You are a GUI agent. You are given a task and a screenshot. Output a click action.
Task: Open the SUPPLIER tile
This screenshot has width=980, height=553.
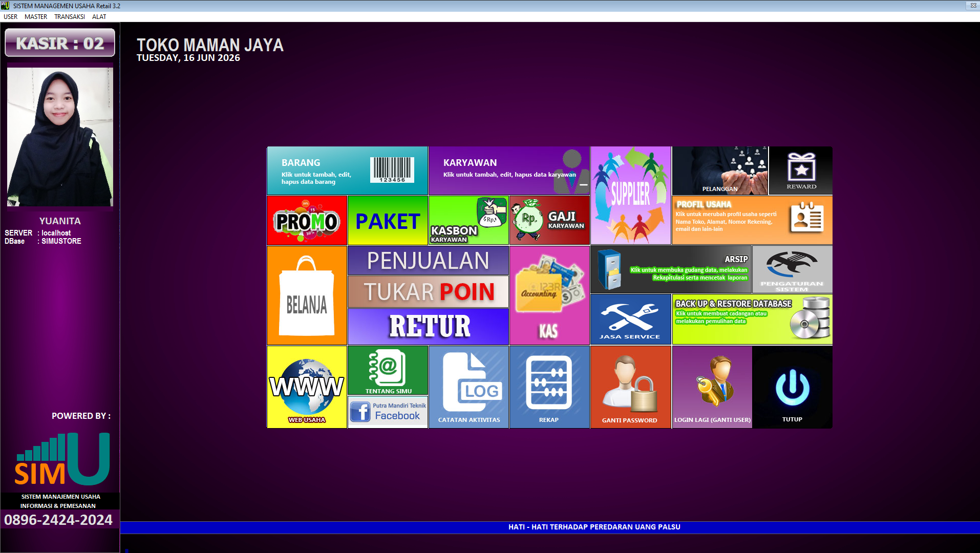(630, 195)
